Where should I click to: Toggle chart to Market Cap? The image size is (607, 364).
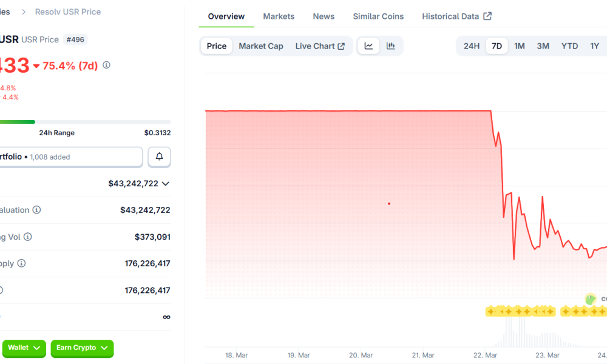coord(261,46)
